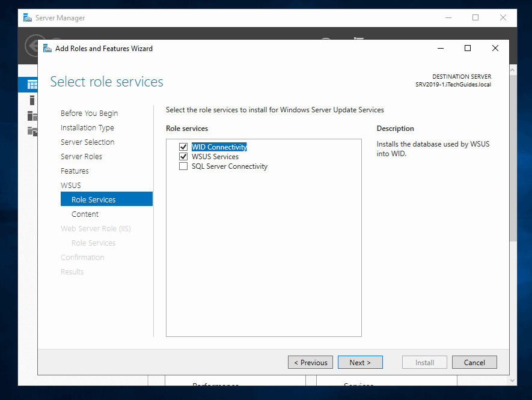Viewport: 532px width, 400px height.
Task: Go to the Before You Begin step
Action: [x=89, y=113]
